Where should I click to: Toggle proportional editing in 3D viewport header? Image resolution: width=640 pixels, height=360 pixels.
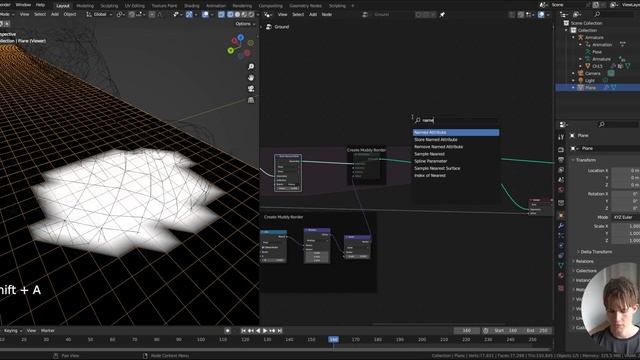(x=152, y=14)
